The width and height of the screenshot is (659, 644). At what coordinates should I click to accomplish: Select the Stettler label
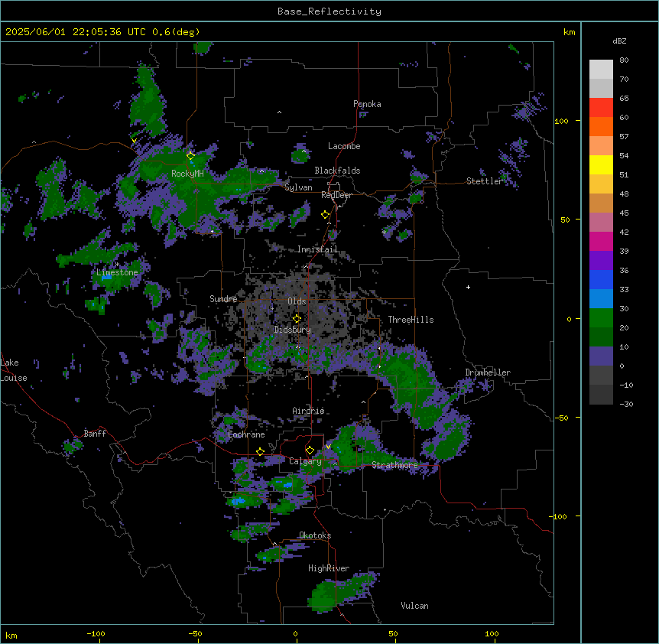tap(484, 181)
